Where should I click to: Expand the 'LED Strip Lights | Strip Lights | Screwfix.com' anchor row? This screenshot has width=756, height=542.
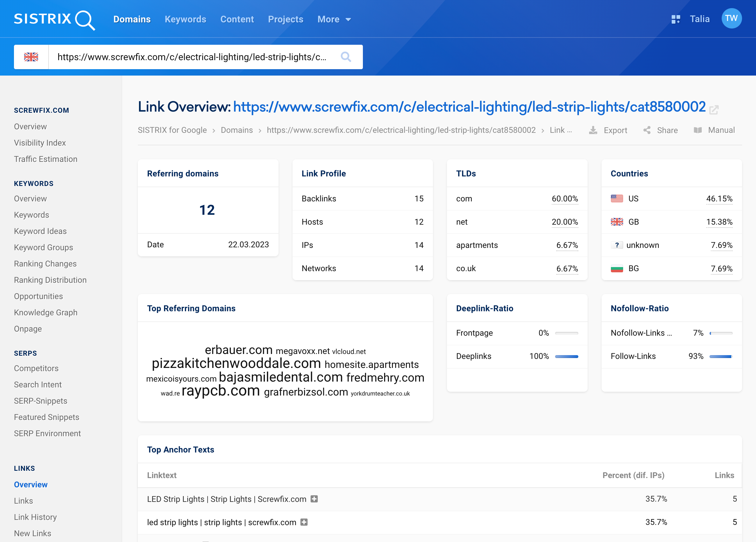point(314,499)
